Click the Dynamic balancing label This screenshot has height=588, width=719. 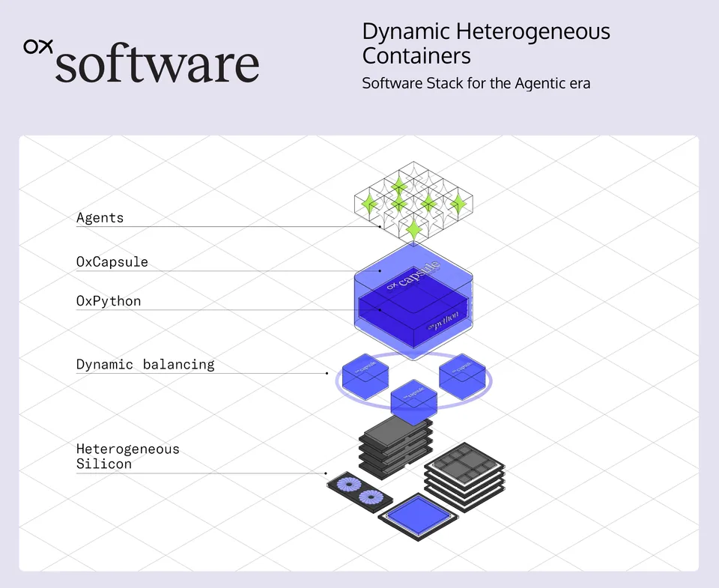145,364
